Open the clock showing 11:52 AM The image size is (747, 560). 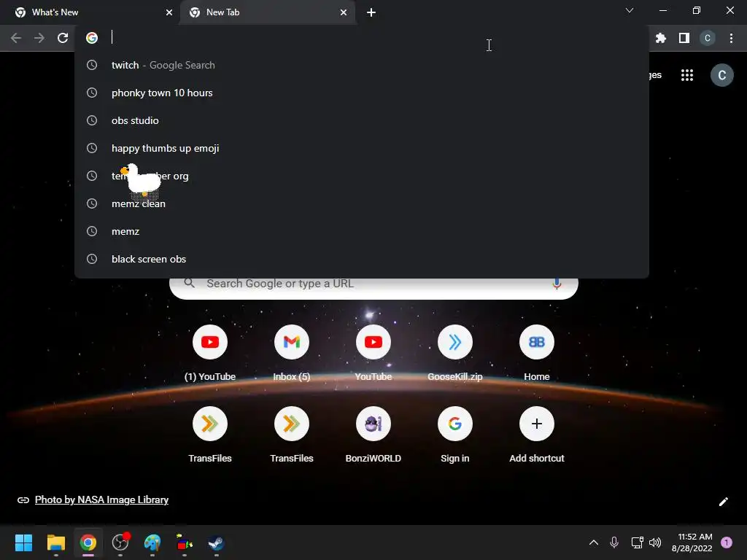point(692,542)
